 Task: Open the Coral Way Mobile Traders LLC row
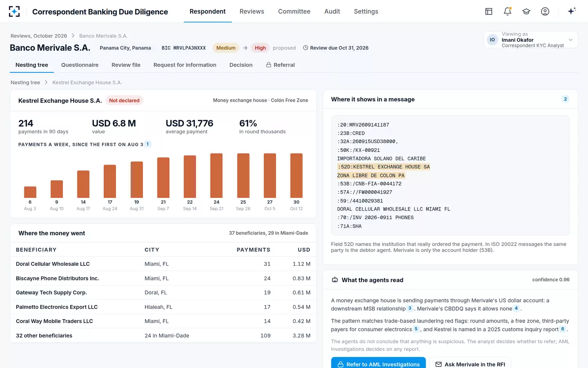click(163, 321)
